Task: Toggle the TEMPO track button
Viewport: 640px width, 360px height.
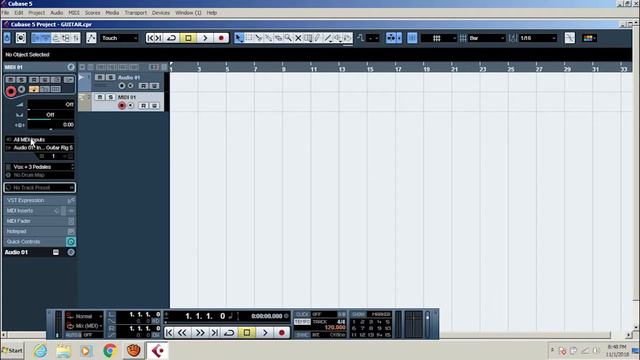Action: click(x=302, y=322)
